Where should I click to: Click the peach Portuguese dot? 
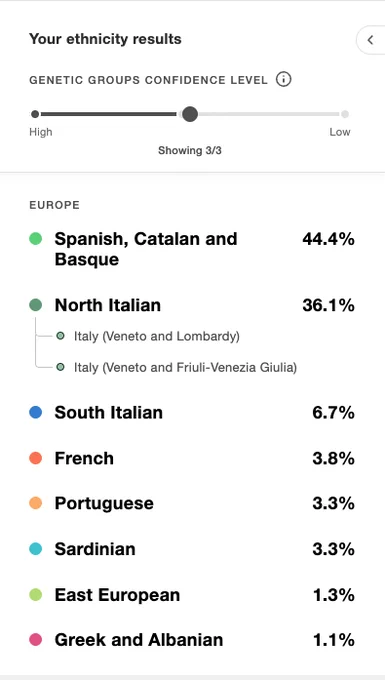pos(36,503)
